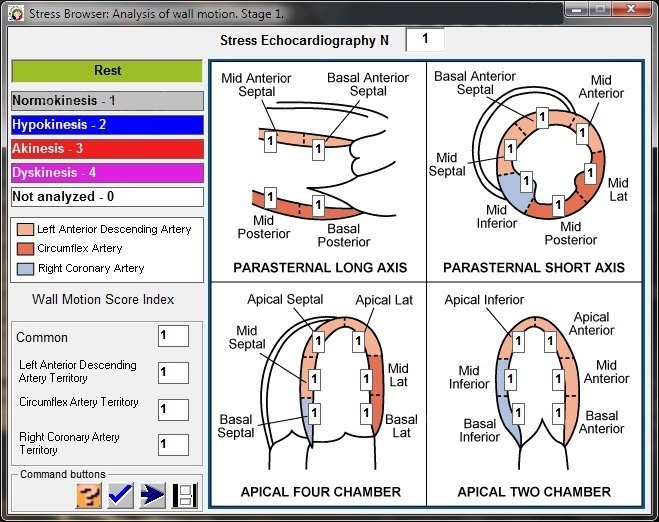Click the blue right arrow command button
Screen dimensions: 659x522
(153, 495)
